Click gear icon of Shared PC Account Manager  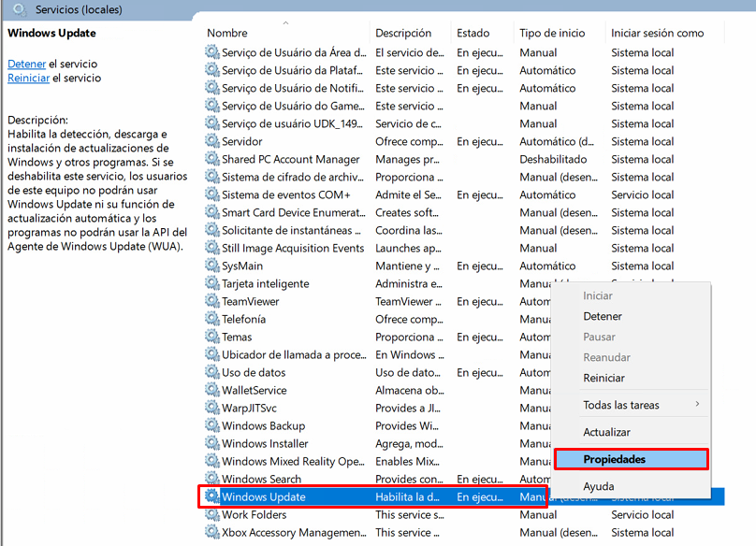(212, 159)
